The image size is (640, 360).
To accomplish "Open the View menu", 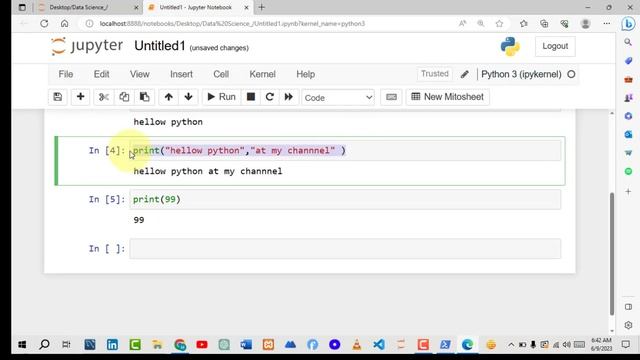I will [x=140, y=74].
